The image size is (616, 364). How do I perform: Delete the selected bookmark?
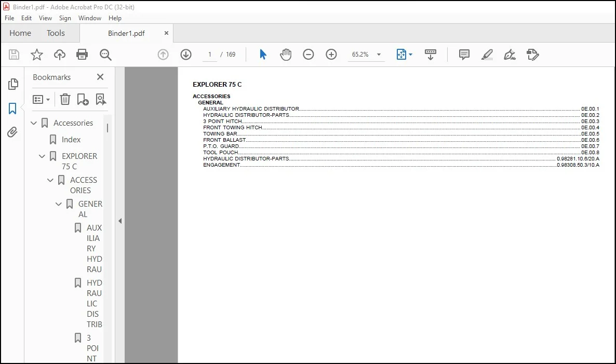point(65,99)
